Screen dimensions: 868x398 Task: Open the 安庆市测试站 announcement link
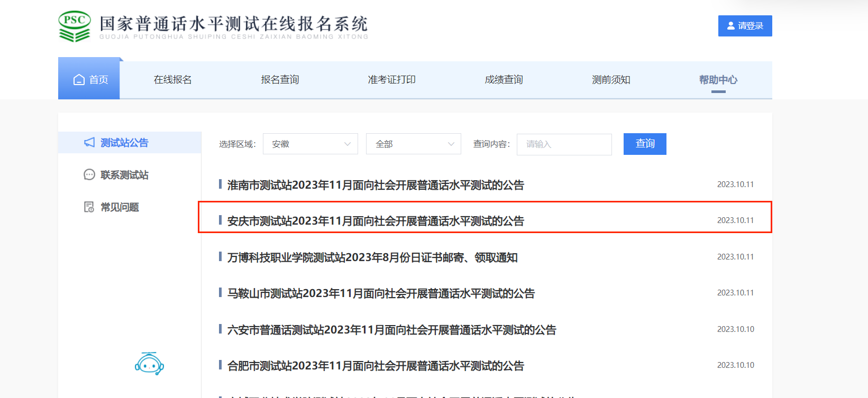376,221
